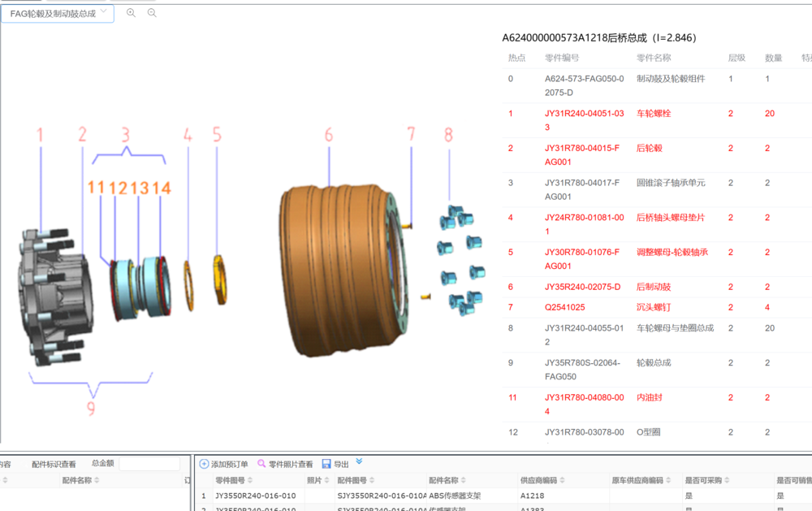
Task: Click the zoom in magnifier icon
Action: [132, 13]
